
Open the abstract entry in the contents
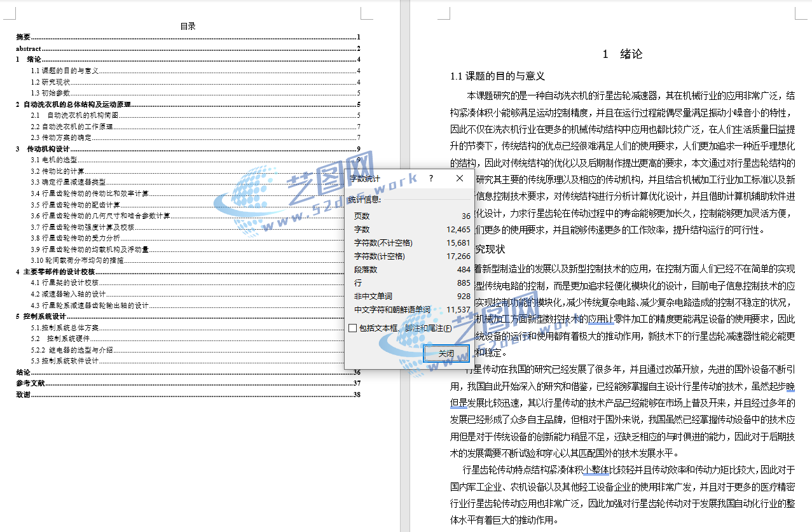coord(188,48)
